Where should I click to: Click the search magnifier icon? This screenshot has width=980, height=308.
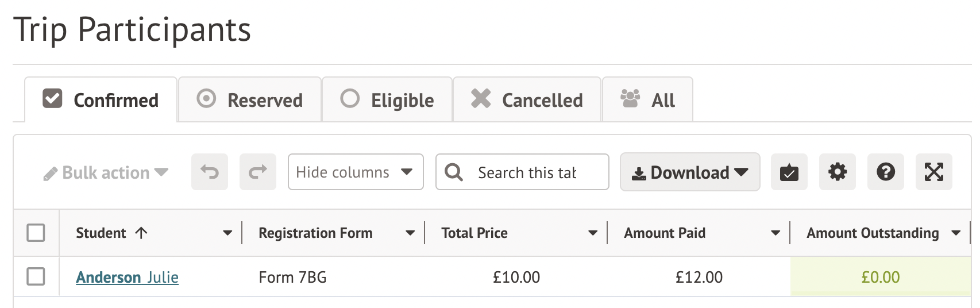coord(454,172)
